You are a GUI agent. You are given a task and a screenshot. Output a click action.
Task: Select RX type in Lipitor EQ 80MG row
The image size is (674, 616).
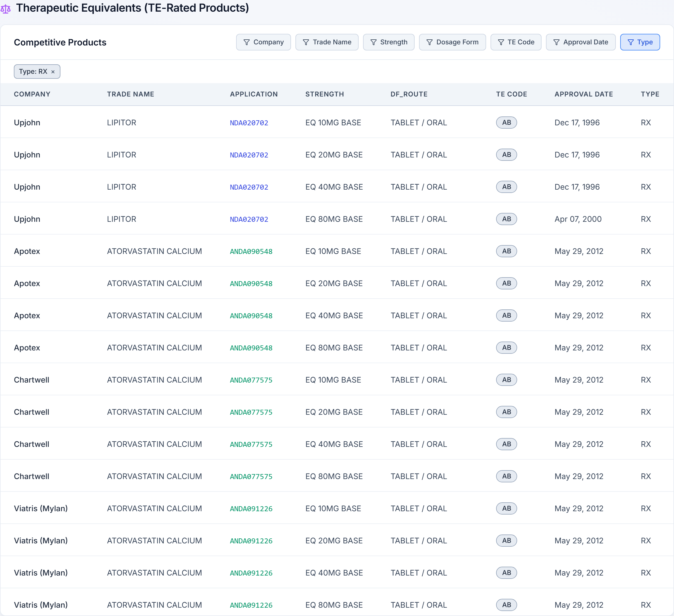click(646, 219)
